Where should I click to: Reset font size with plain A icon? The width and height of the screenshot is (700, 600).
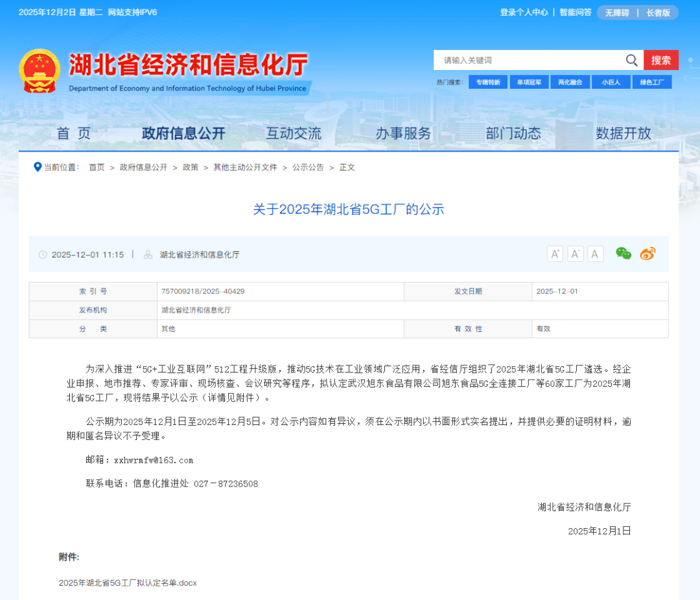click(596, 254)
